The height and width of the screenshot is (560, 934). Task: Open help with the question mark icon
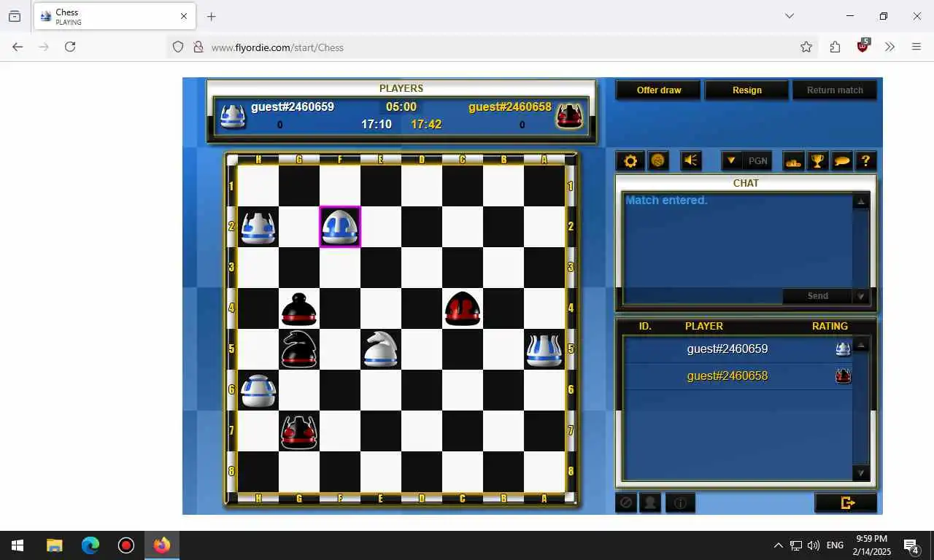click(865, 161)
